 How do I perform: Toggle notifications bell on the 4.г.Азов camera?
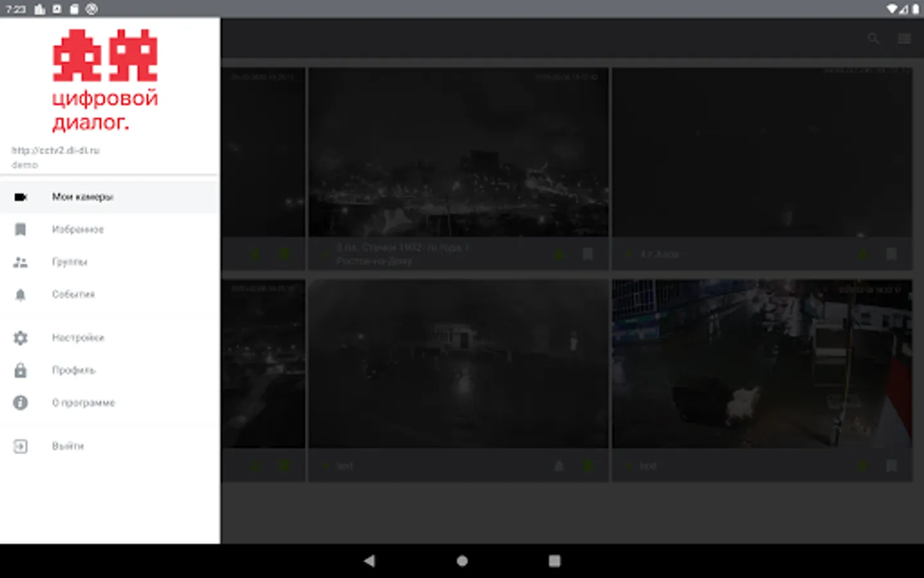[x=863, y=254]
